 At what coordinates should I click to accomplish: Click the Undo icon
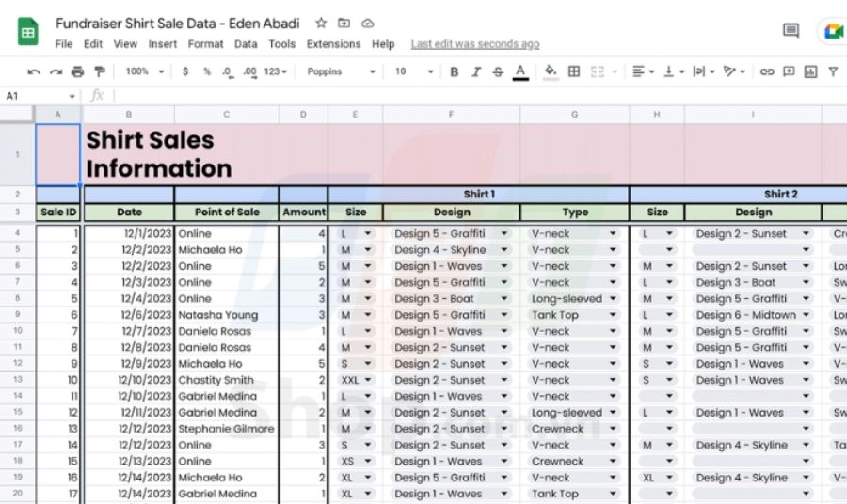tap(34, 71)
